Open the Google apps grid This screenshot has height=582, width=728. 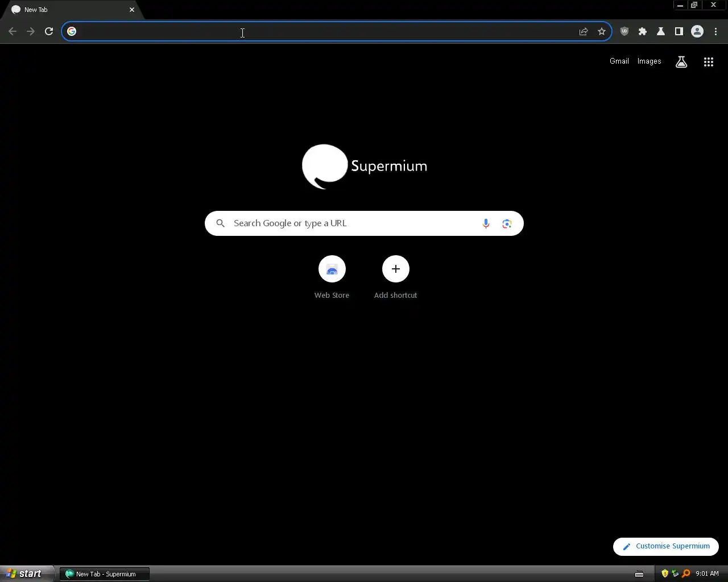click(709, 62)
